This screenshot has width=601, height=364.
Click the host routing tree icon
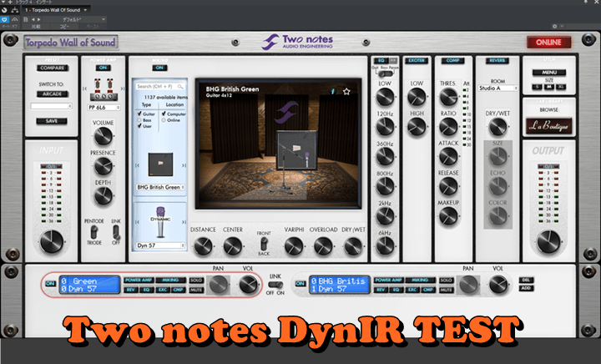[15, 10]
